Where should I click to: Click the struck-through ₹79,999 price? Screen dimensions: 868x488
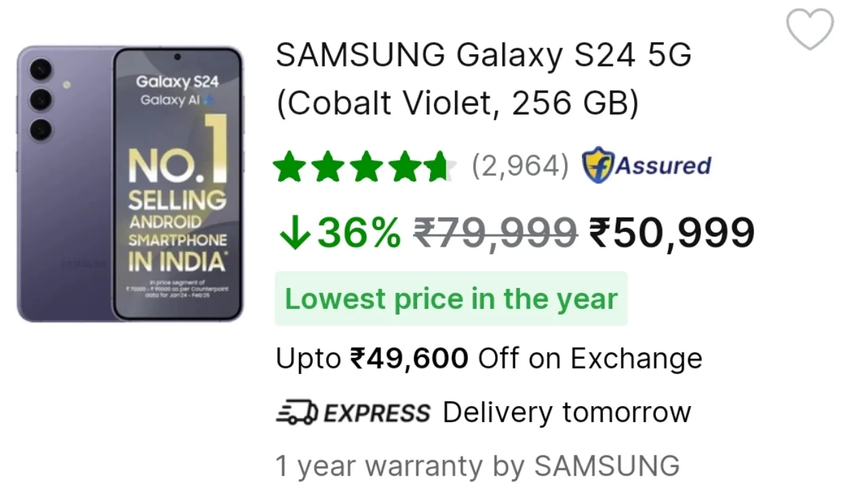495,233
